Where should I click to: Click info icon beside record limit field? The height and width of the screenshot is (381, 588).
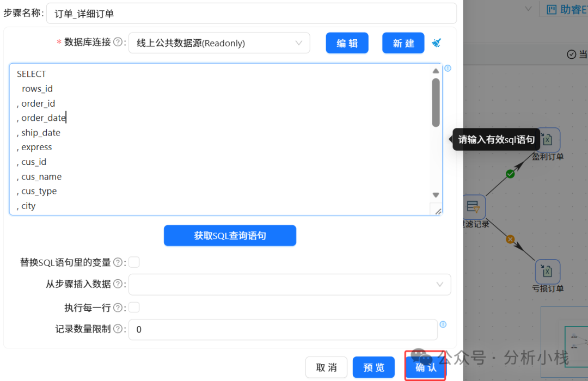point(443,324)
